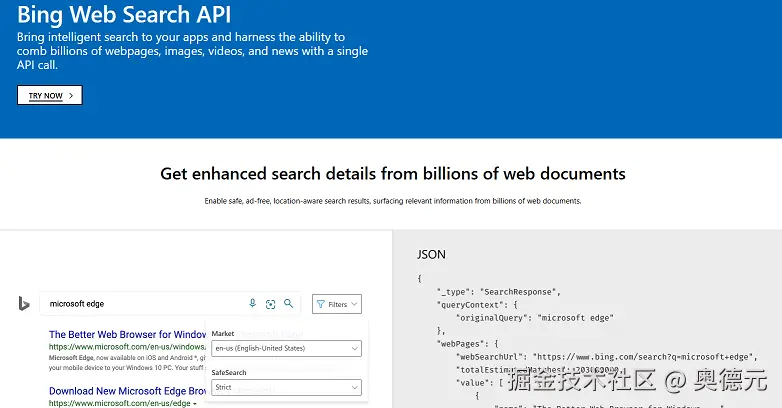This screenshot has height=408, width=782.
Task: Expand the SafeSearch Strict dropdown
Action: [286, 387]
